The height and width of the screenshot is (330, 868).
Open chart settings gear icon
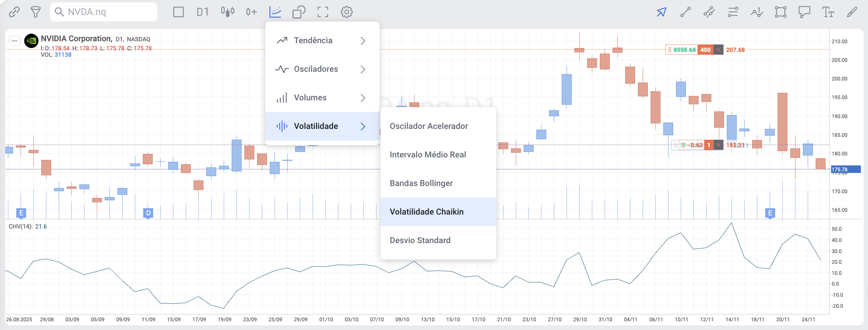click(347, 12)
